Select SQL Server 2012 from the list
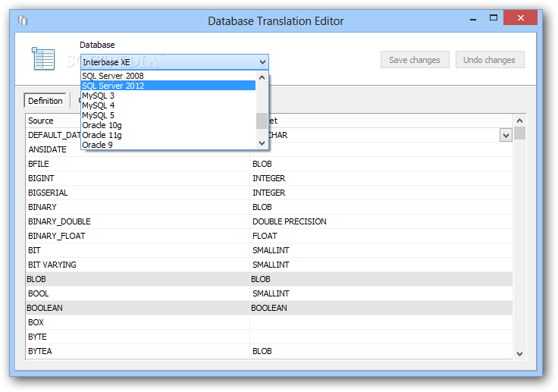This screenshot has height=392, width=558. click(x=168, y=86)
